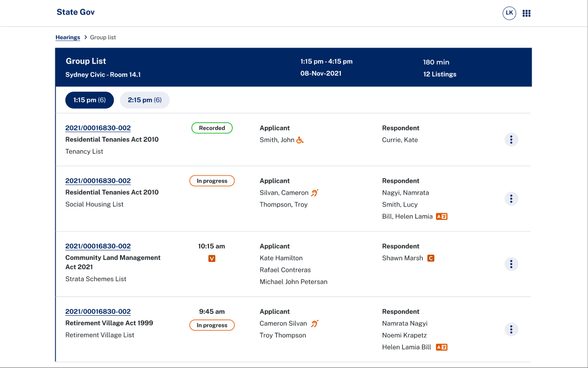Click the Social Housing List label
This screenshot has height=368, width=588.
[x=95, y=204]
